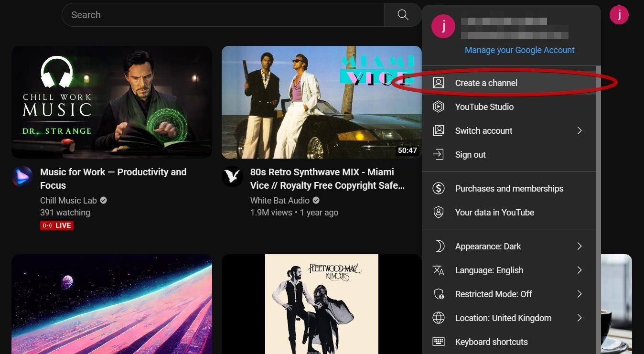The image size is (644, 354).
Task: Click the account menu scrollbar
Action: pyautogui.click(x=599, y=210)
